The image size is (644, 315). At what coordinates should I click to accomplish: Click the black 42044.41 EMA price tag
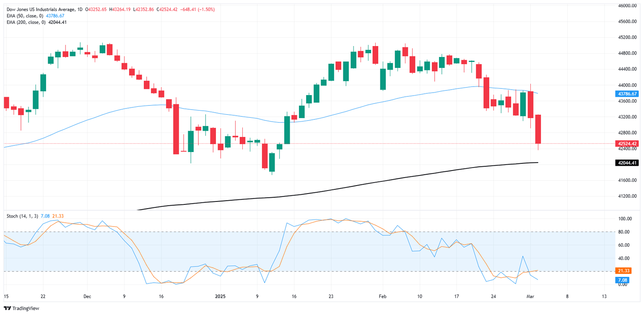pos(626,163)
